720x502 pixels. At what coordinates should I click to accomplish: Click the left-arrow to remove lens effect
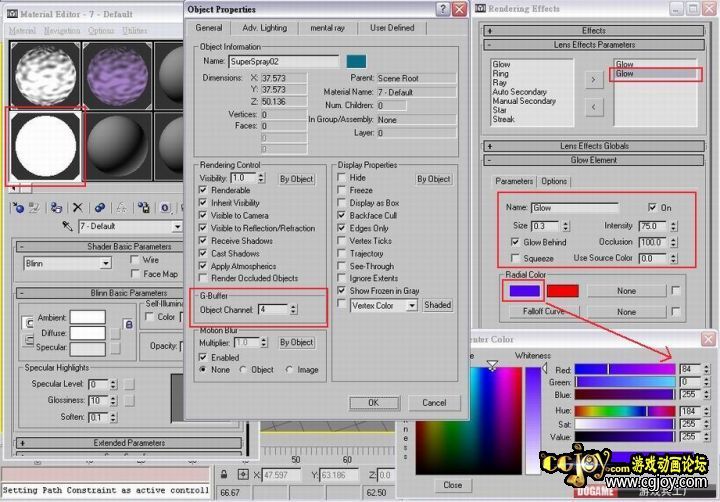tap(594, 107)
